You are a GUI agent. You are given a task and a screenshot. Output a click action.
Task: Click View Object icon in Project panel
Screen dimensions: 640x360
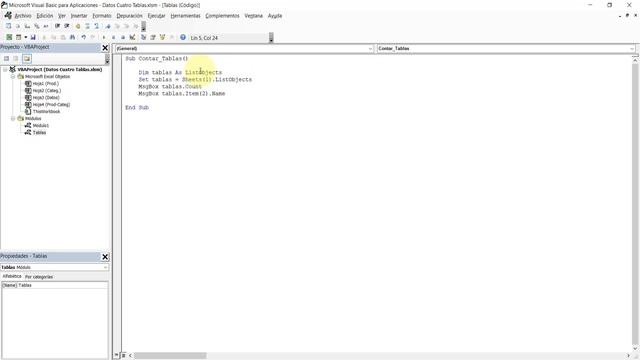(16, 59)
